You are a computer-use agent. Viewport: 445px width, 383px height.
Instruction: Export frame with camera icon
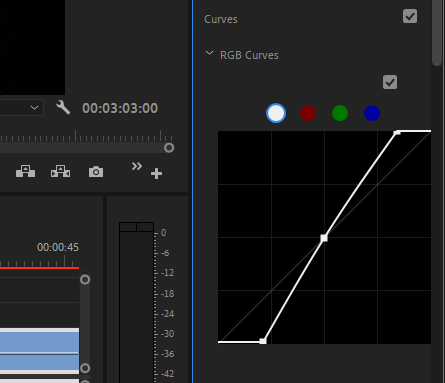point(96,172)
